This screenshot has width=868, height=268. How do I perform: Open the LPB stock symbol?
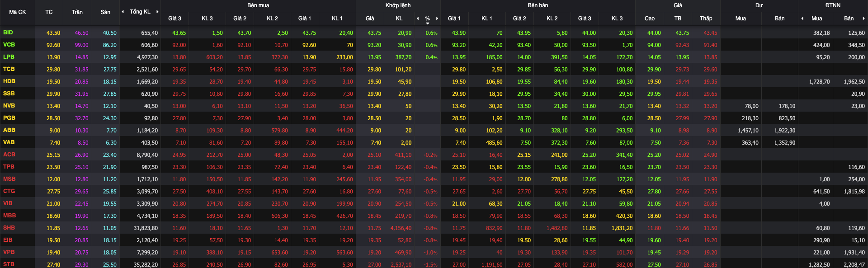pyautogui.click(x=9, y=57)
